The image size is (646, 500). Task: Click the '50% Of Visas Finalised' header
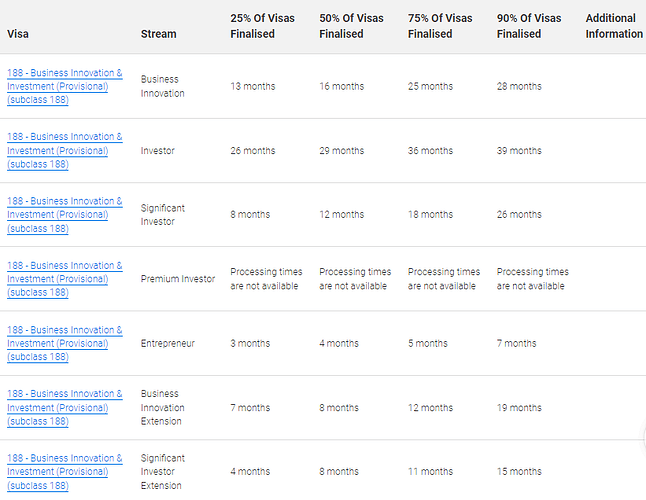pos(351,26)
